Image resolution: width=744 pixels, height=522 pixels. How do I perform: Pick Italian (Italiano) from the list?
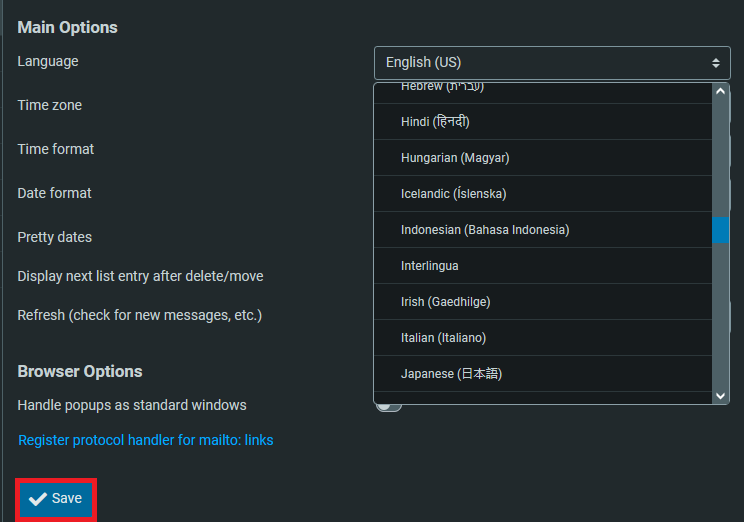tap(443, 338)
